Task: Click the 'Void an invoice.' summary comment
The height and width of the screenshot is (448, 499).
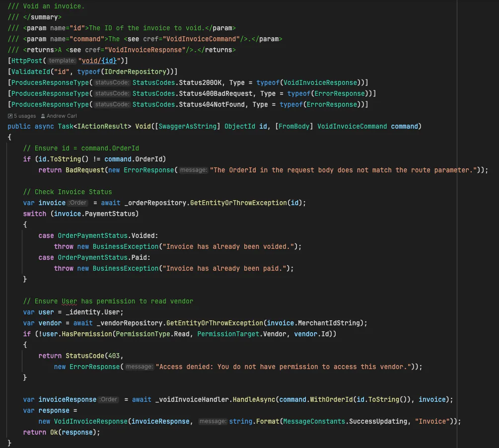Action: click(x=54, y=6)
